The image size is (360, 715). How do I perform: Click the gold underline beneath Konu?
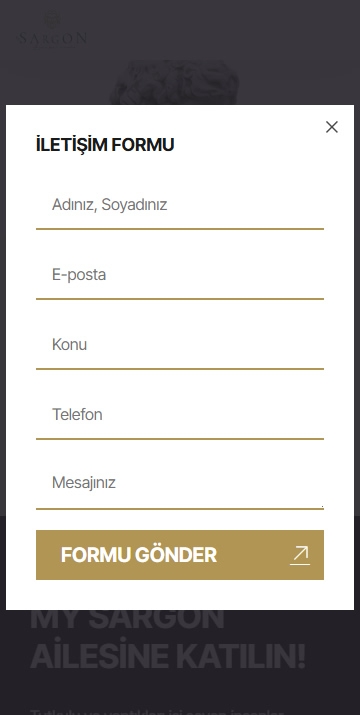tap(180, 368)
